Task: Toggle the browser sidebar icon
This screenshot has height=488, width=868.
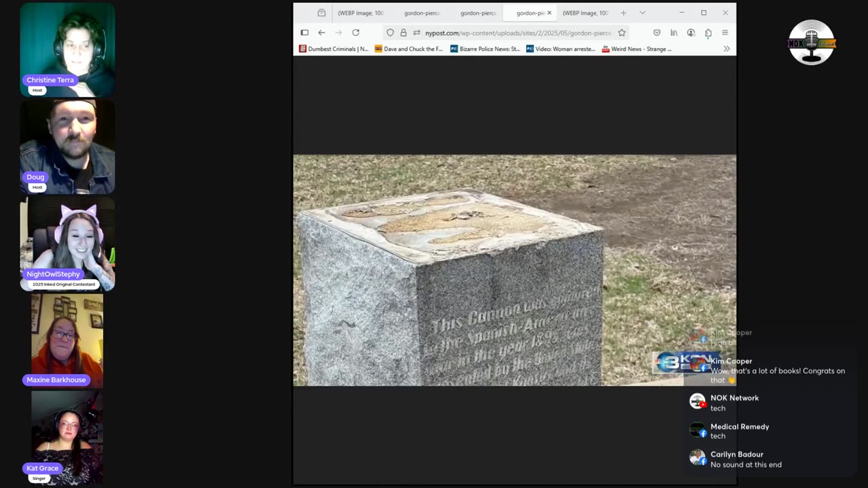Action: click(x=304, y=33)
